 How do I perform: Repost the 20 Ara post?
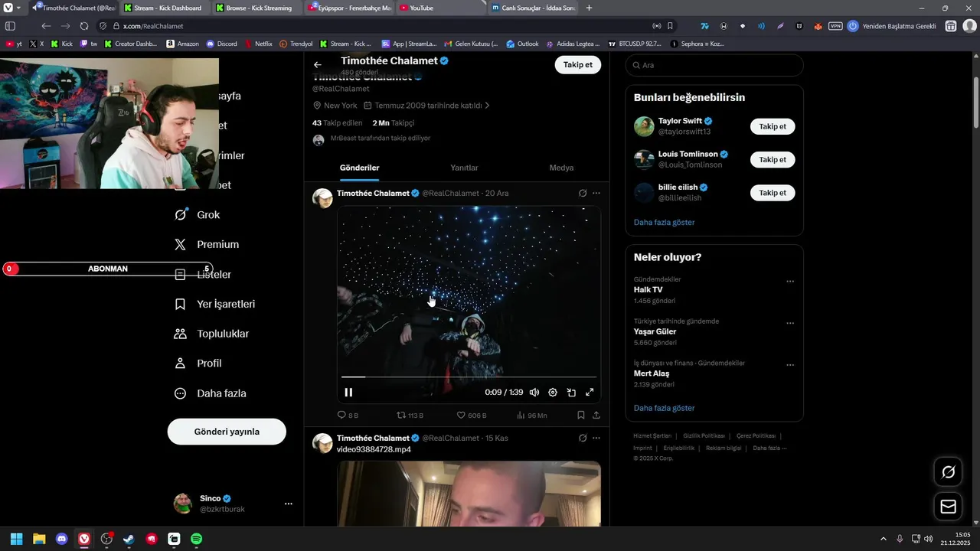410,415
